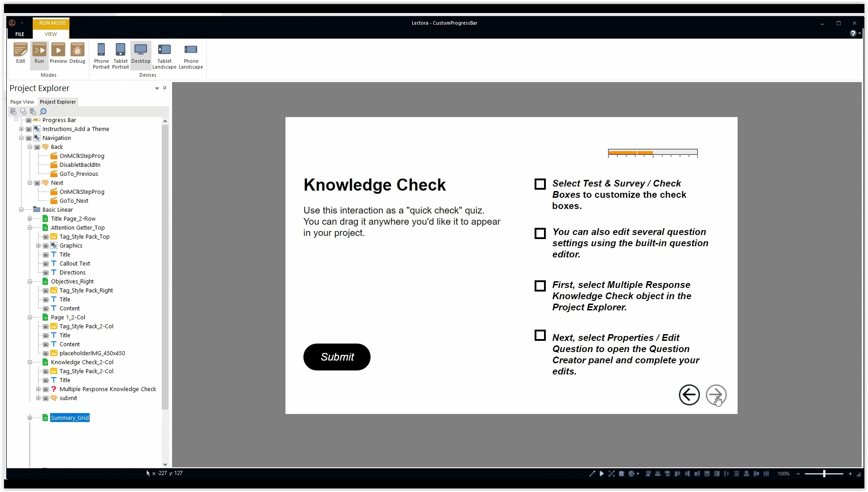This screenshot has height=492, width=868.
Task: Expand the Graphics group in the tree
Action: tap(39, 246)
